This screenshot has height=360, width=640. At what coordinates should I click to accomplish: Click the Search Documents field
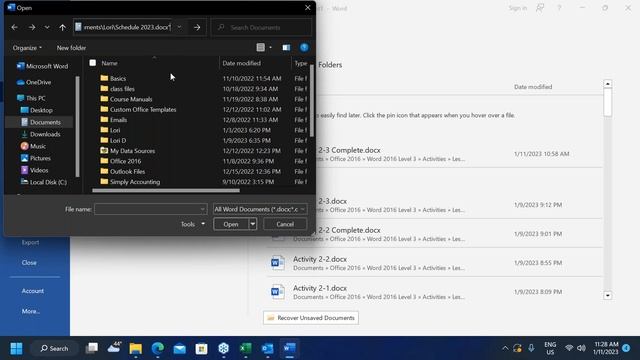click(x=261, y=27)
